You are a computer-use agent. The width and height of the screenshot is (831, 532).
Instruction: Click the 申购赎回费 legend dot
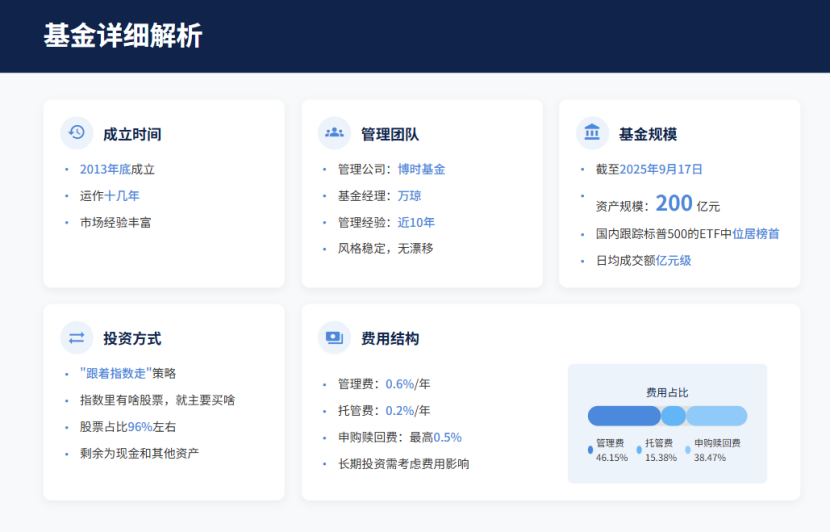coord(688,449)
